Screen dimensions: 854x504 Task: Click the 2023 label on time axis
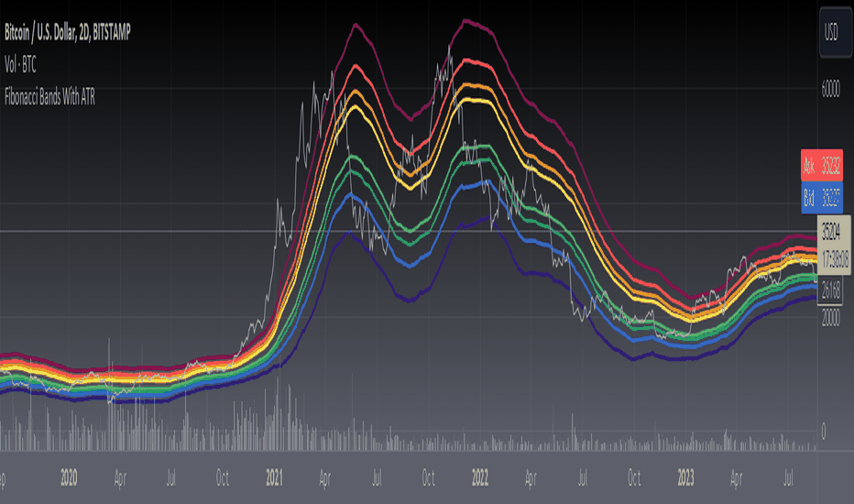tap(685, 477)
